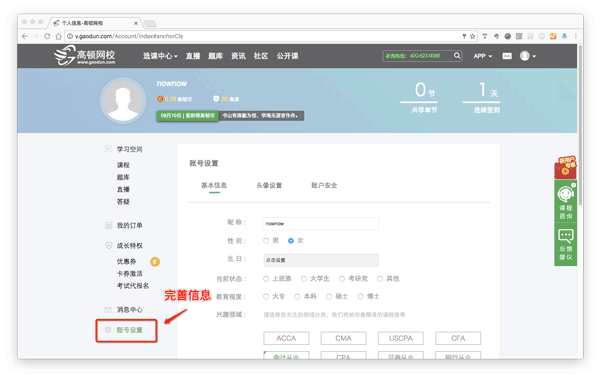Viewport: 600px width, 379px height.
Task: Expand the 选课中心 dropdown menu
Action: click(x=160, y=56)
